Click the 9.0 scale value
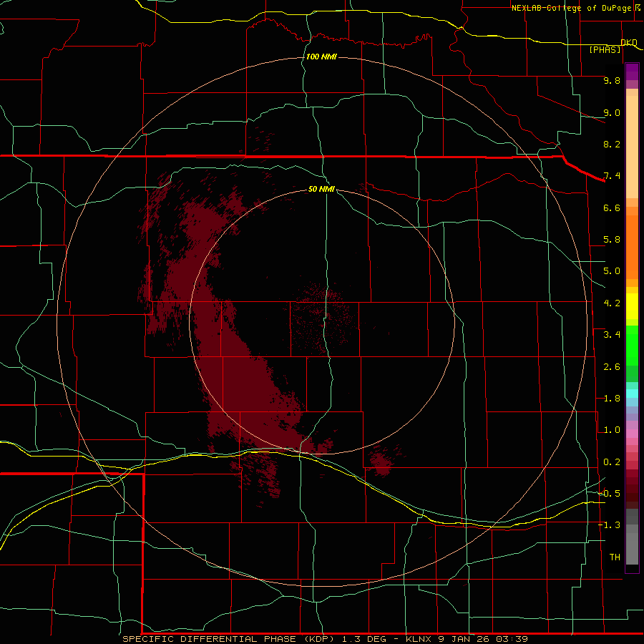Viewport: 644px width, 644px height. [612, 112]
